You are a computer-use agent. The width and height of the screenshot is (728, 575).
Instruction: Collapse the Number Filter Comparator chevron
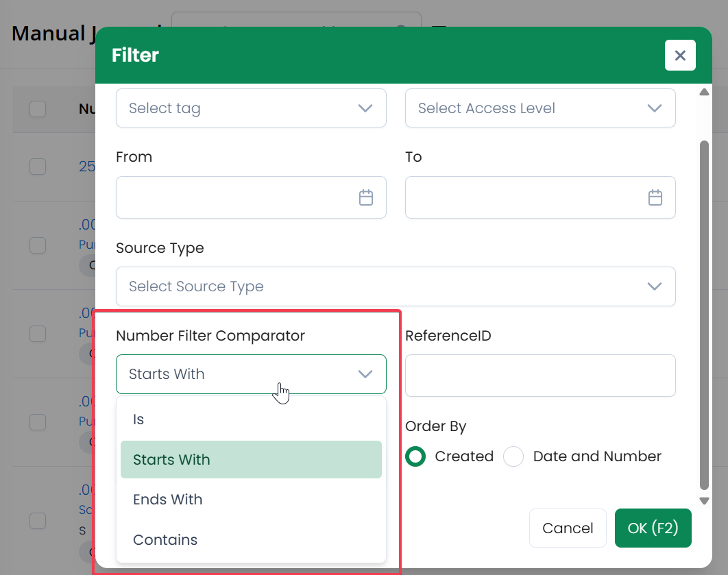coord(365,374)
